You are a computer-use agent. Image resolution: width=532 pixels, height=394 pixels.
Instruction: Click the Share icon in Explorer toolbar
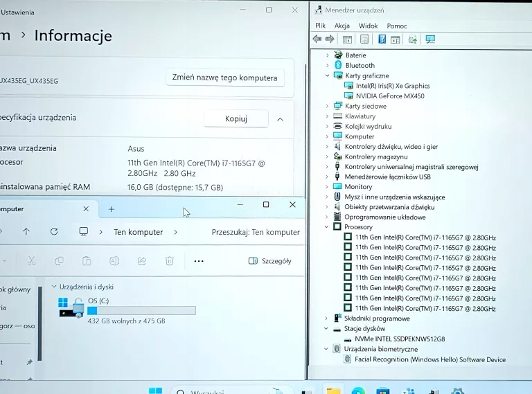(x=142, y=261)
